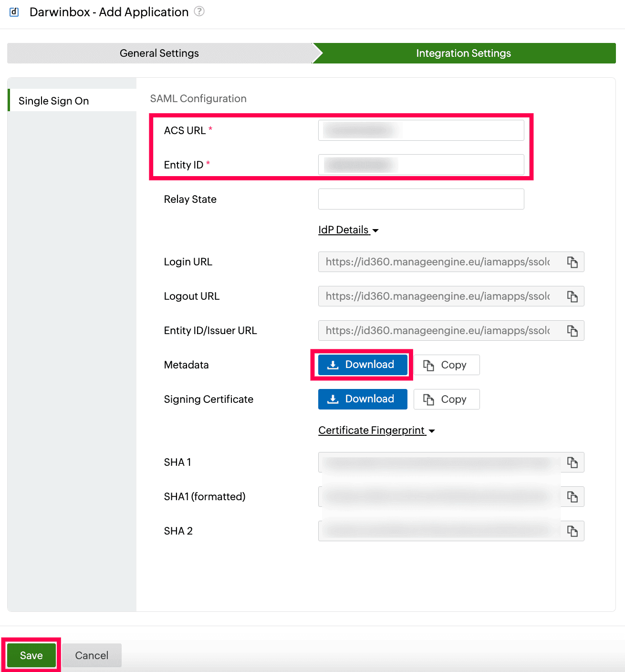This screenshot has height=672, width=625.
Task: Copy the SHA 1 fingerprint via icon
Action: tap(573, 462)
